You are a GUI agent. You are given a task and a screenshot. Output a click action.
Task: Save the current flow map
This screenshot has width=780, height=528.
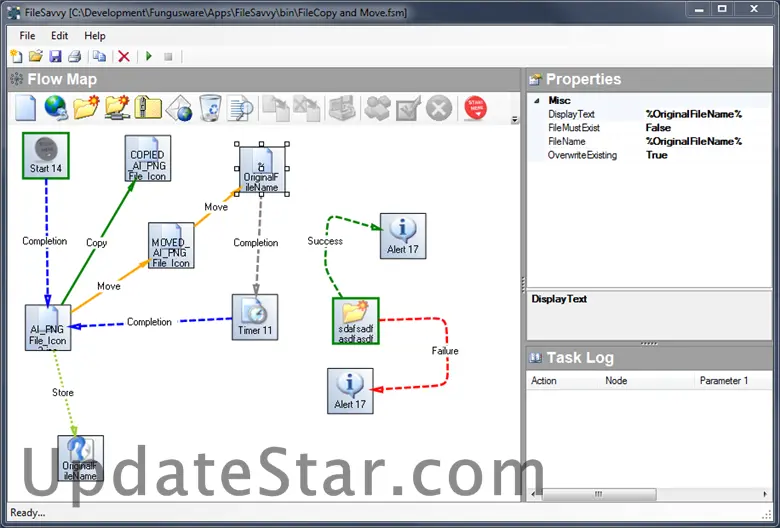pos(55,56)
